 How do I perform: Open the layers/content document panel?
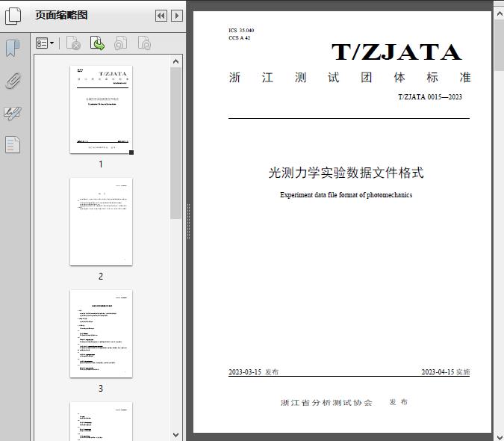[13, 144]
